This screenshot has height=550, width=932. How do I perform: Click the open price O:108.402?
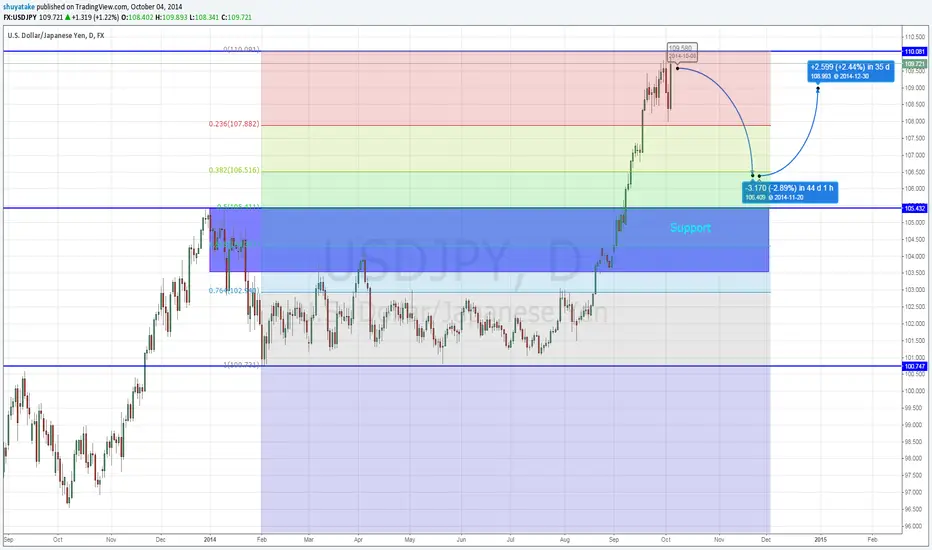[137, 17]
